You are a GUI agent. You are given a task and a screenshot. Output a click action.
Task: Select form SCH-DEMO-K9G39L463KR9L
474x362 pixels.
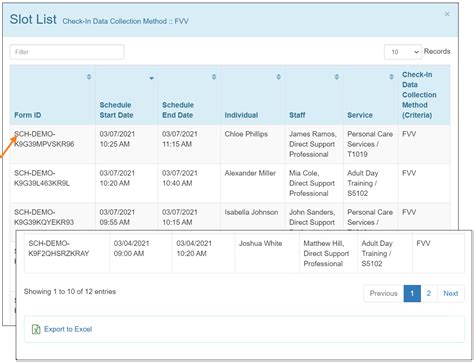point(42,178)
